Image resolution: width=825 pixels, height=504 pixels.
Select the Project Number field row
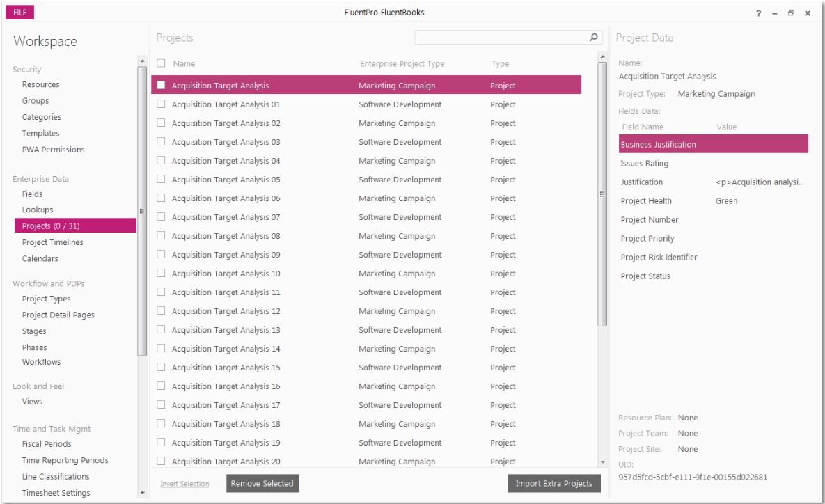[x=714, y=219]
